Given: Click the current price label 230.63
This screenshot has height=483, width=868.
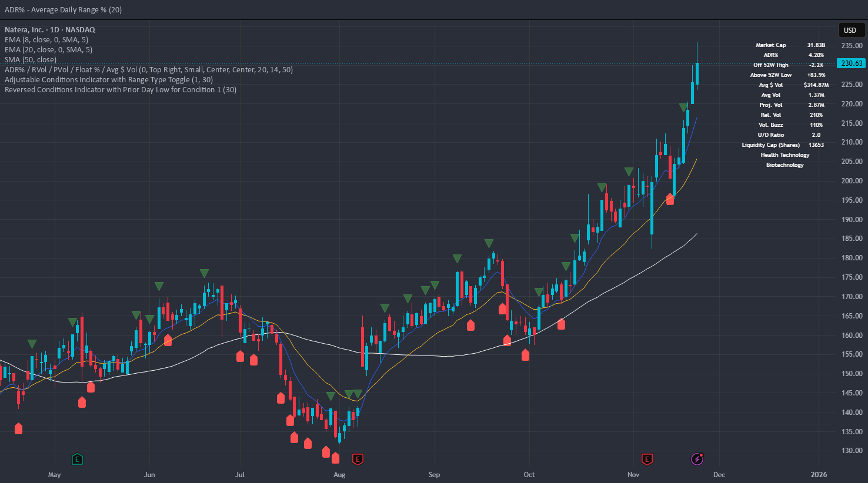Looking at the screenshot, I should coord(851,63).
